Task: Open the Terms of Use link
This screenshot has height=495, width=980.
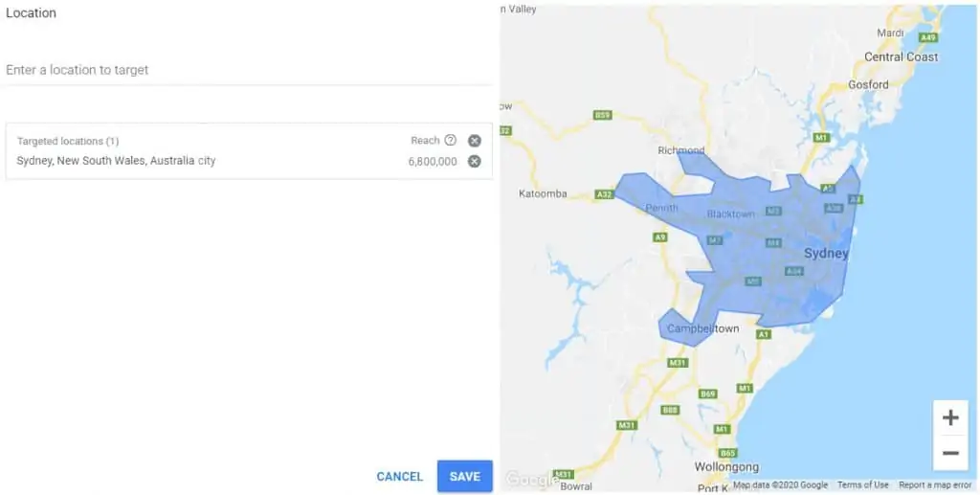Action: coord(862,485)
